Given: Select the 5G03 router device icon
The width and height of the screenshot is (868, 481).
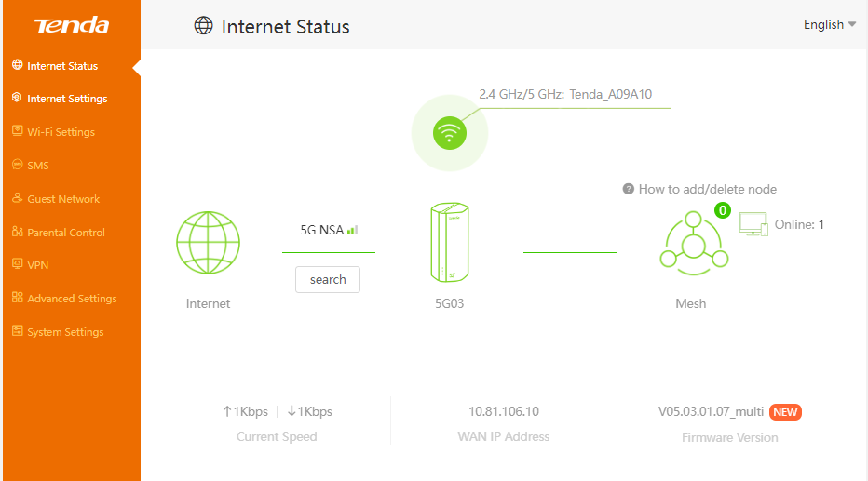Looking at the screenshot, I should click(449, 244).
